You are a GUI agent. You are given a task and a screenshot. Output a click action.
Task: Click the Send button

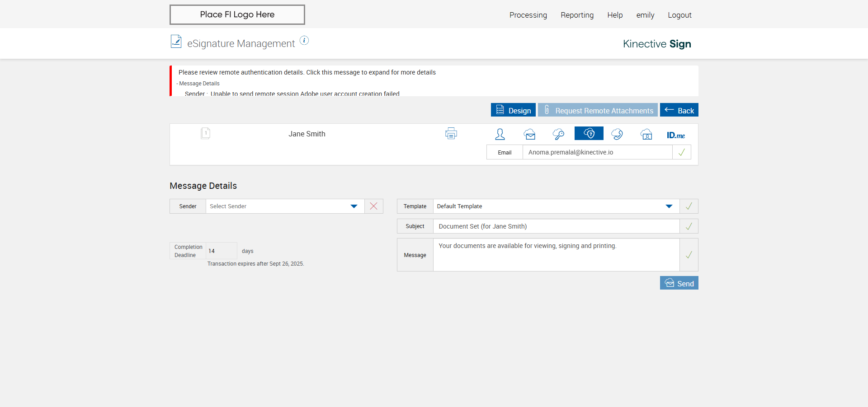point(679,283)
